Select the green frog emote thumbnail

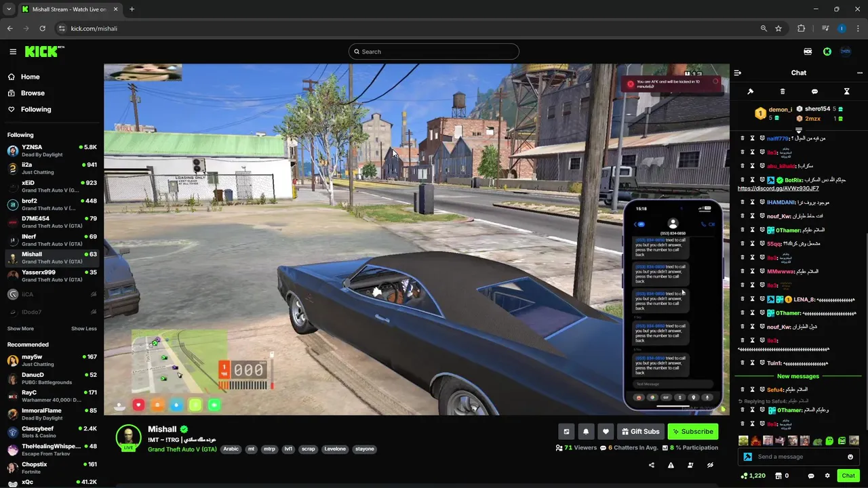pyautogui.click(x=818, y=441)
